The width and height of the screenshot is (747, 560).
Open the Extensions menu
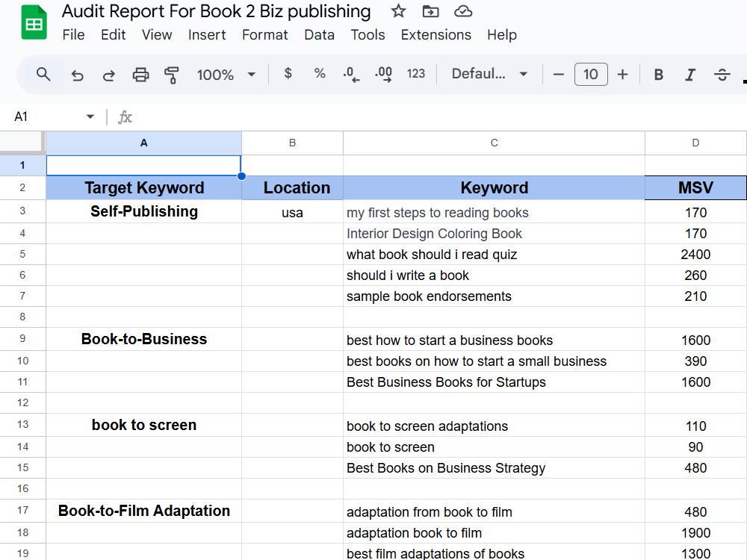pyautogui.click(x=436, y=35)
